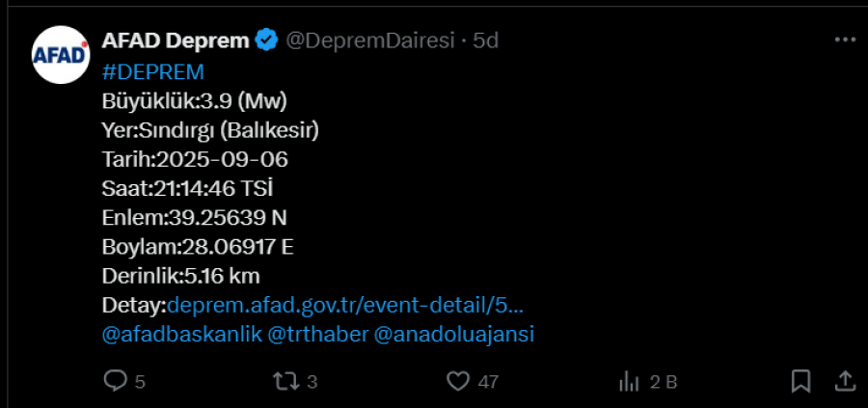Open the @trthaber mention
868x408 pixels.
point(317,335)
